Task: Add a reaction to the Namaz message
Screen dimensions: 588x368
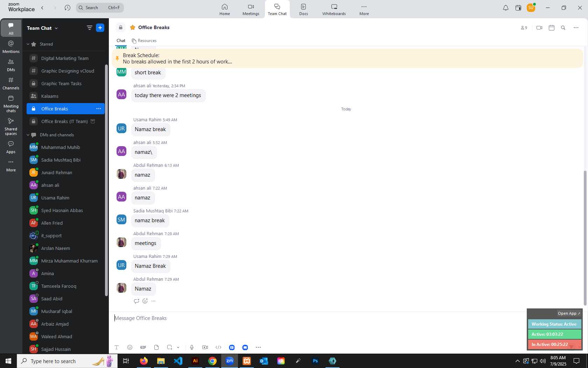Action: coord(145,301)
